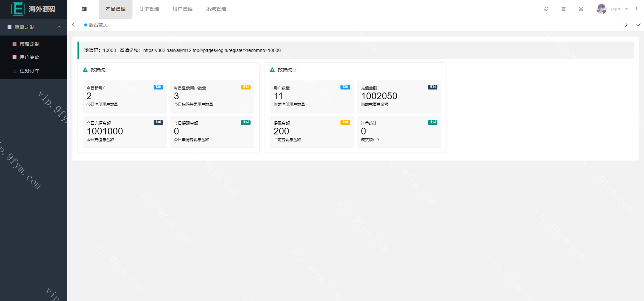Select the 系统管理 top menu
Viewport: 644px width, 301px height.
click(x=216, y=9)
